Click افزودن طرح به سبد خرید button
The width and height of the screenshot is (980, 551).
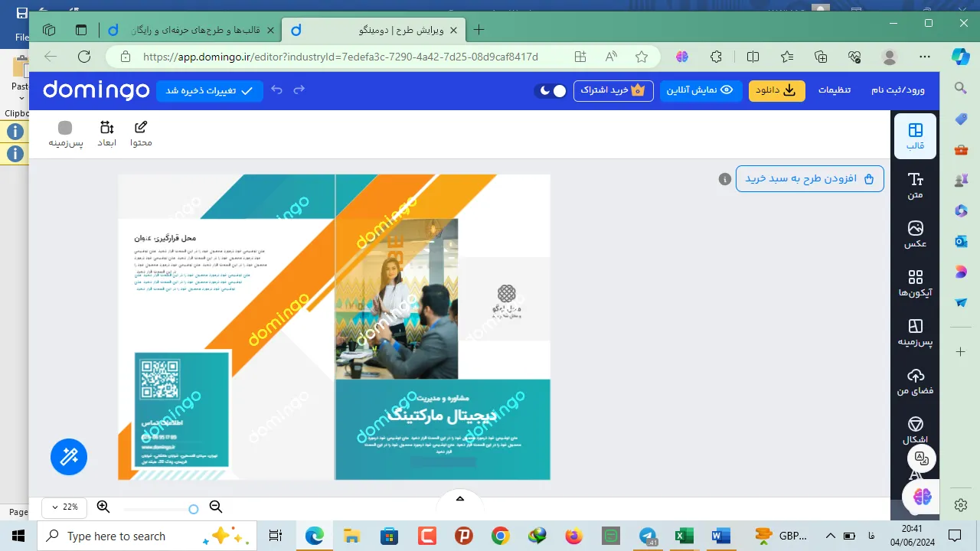tap(810, 179)
